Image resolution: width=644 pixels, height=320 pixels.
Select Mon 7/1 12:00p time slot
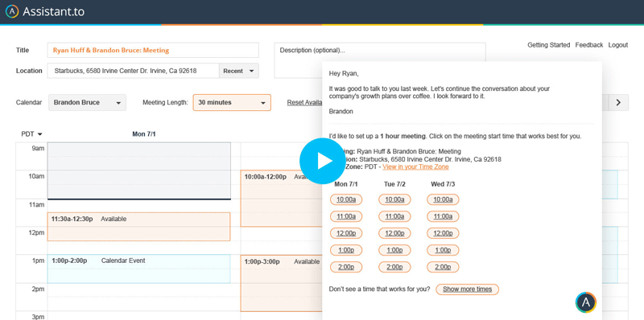[346, 233]
